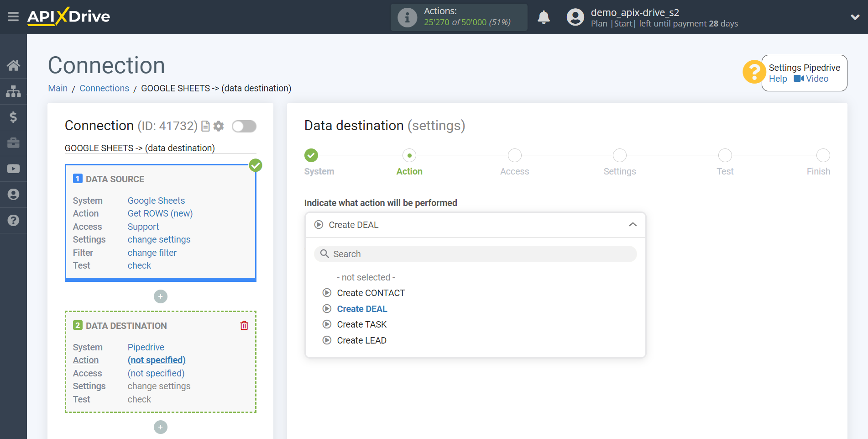Expand the account menu chevron
Viewport: 868px width, 439px height.
click(x=855, y=17)
